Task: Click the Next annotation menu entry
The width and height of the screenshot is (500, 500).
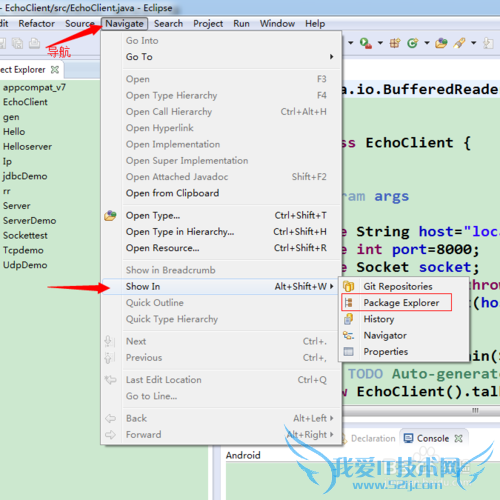Action: coord(221,341)
